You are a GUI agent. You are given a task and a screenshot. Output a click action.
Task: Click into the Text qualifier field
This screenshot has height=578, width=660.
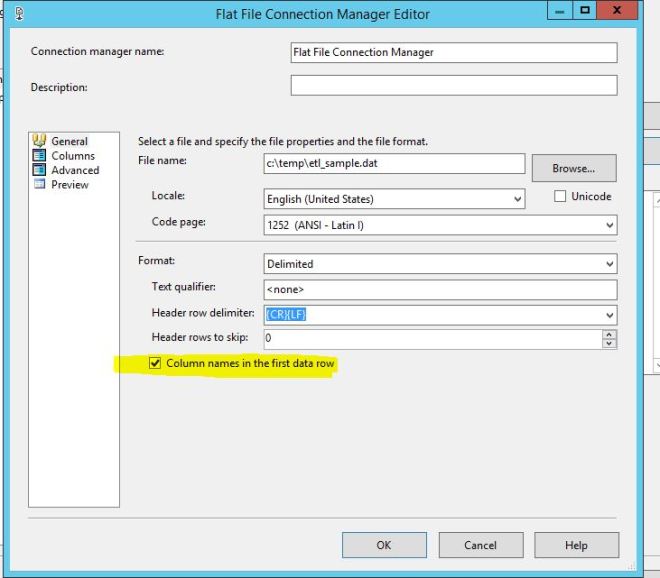pyautogui.click(x=440, y=290)
